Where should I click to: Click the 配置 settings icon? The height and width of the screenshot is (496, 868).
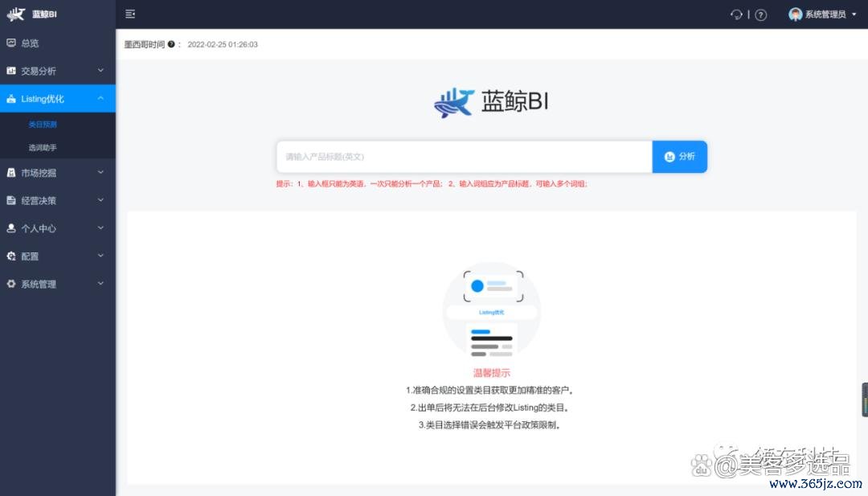[11, 256]
